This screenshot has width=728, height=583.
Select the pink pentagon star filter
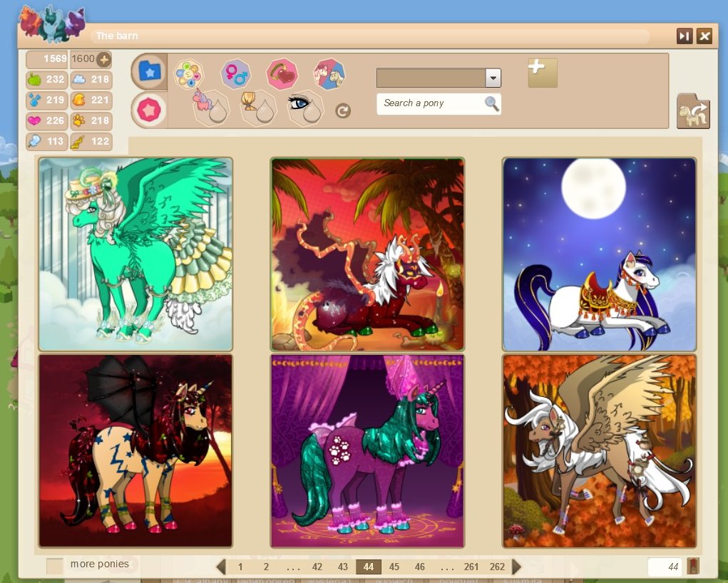click(x=148, y=110)
